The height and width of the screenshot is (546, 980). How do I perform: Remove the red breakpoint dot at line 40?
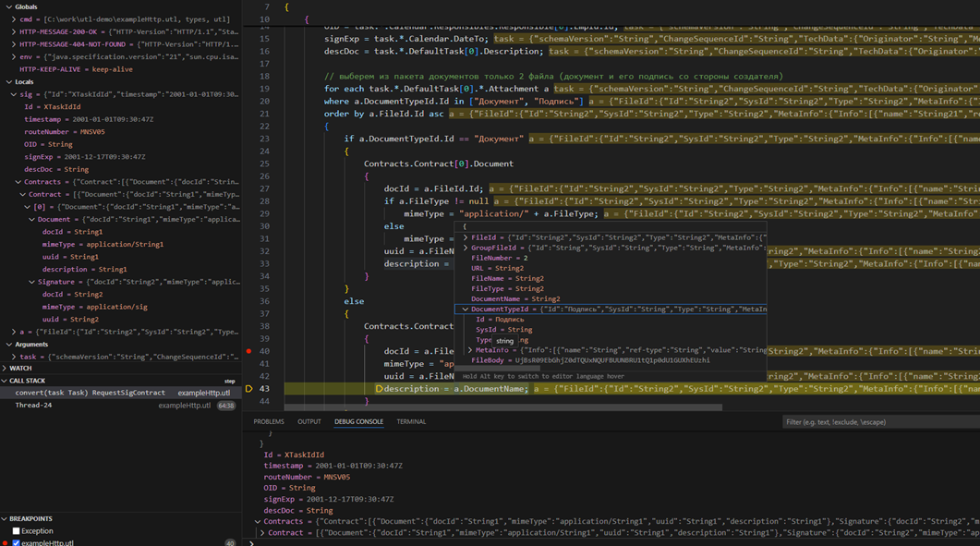click(x=248, y=351)
